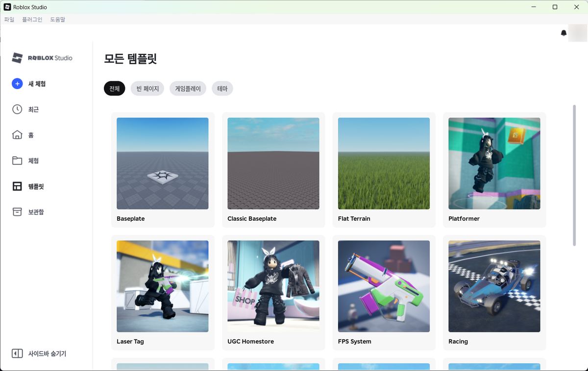This screenshot has width=588, height=371.
Task: Go to 최근 in the sidebar
Action: 33,110
